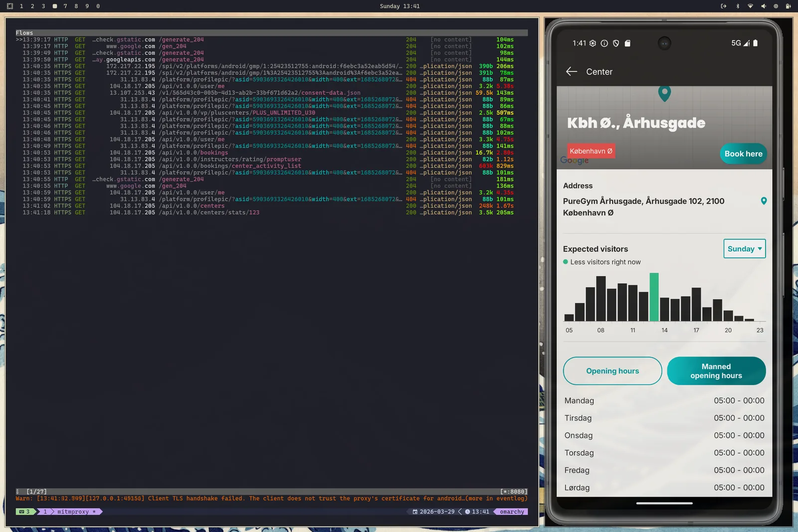Tap the Lørdag opening hours row
Image resolution: width=798 pixels, height=532 pixels.
coord(664,488)
